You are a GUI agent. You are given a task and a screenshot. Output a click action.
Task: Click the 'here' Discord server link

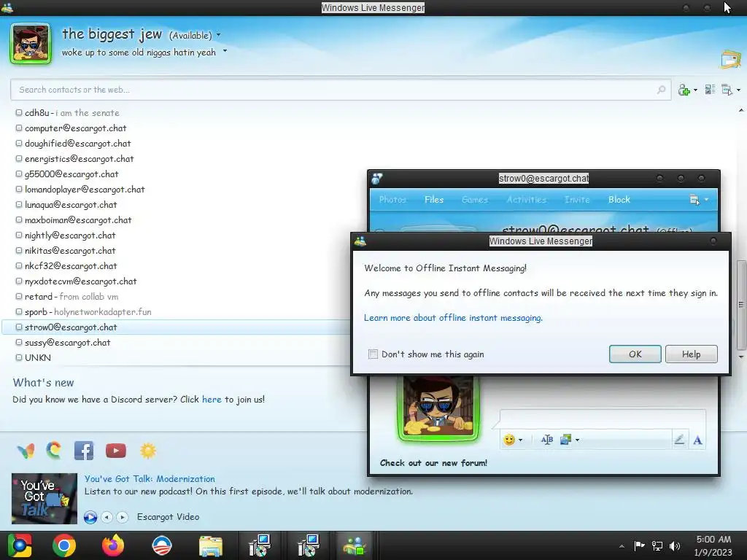pyautogui.click(x=212, y=399)
